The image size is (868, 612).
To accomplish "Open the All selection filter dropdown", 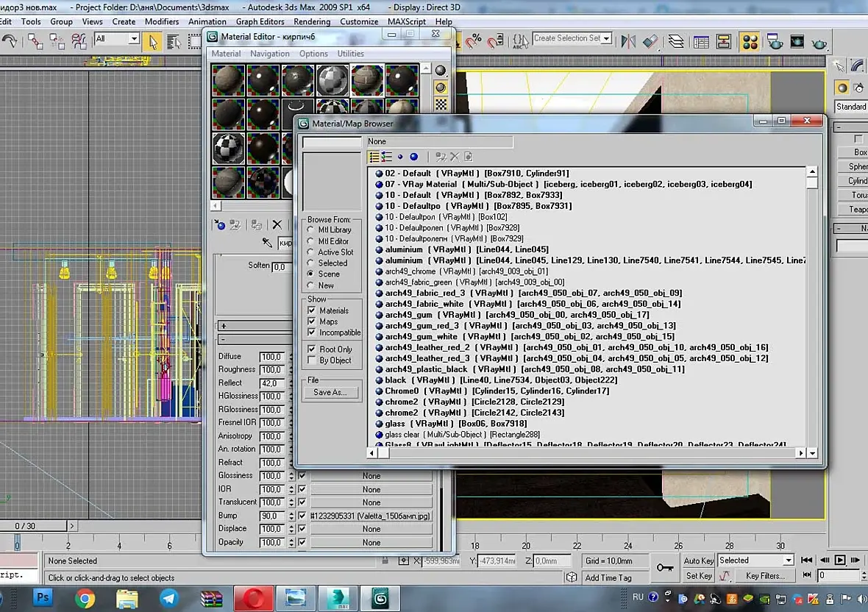I will (x=134, y=39).
